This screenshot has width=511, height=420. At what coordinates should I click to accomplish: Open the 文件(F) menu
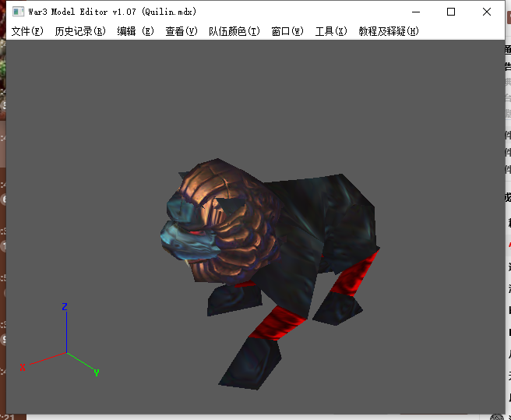point(27,31)
